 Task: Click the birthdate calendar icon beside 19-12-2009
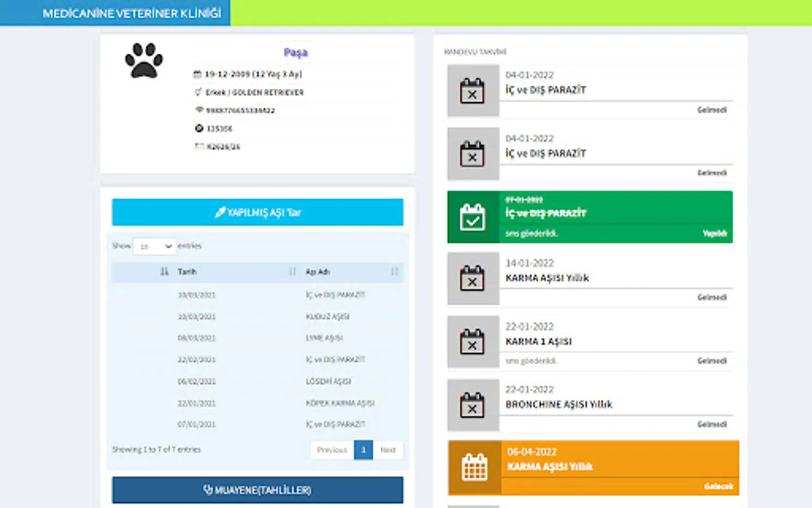click(x=197, y=74)
